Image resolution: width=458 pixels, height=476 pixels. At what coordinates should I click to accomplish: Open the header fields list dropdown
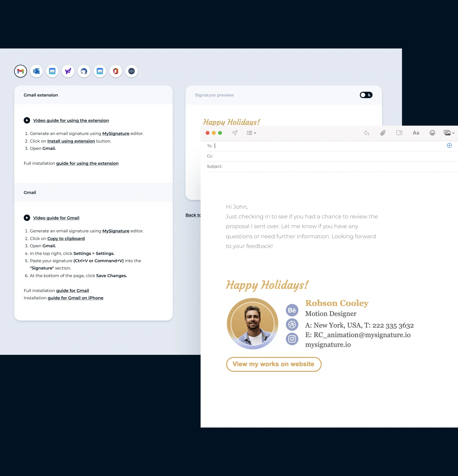pyautogui.click(x=251, y=133)
